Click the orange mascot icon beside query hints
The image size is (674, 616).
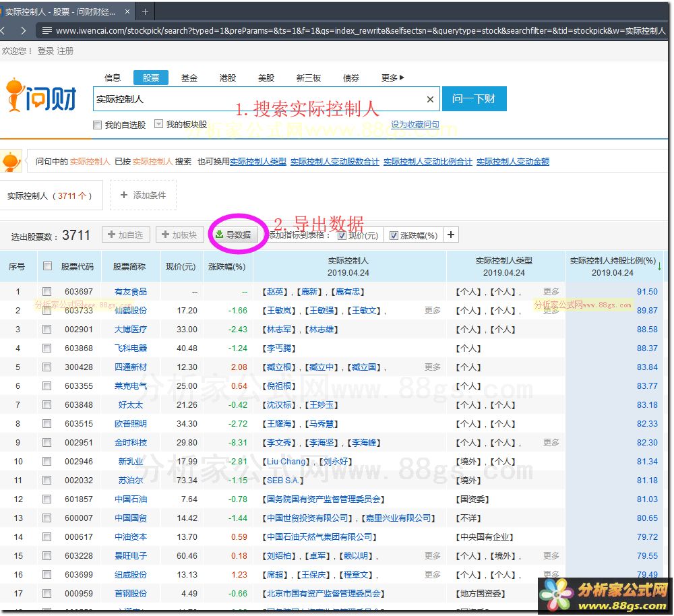11,161
